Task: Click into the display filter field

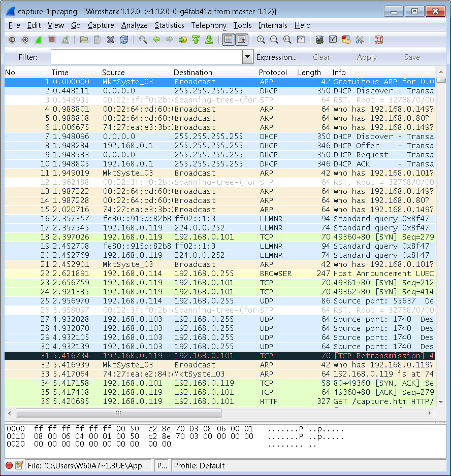Action: click(147, 57)
